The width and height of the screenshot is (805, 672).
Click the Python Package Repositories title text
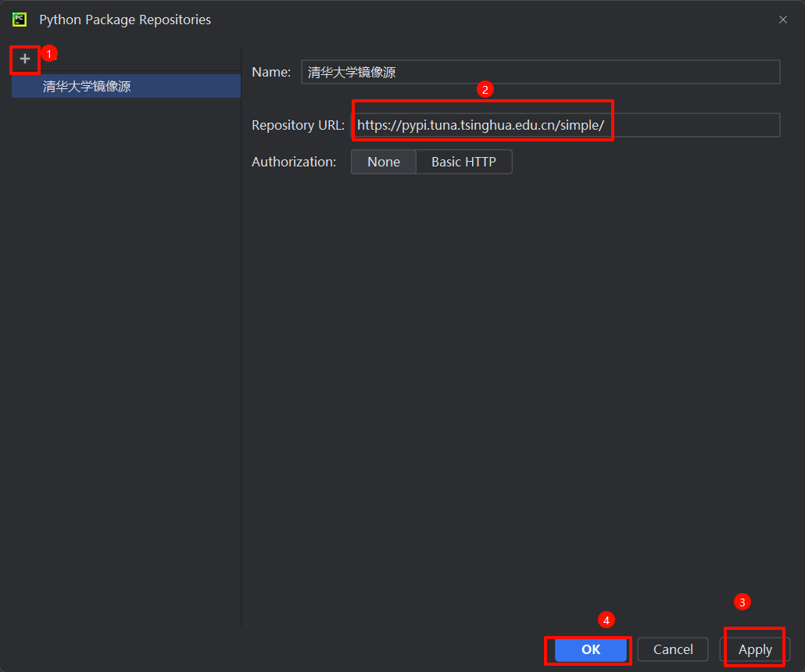(125, 20)
